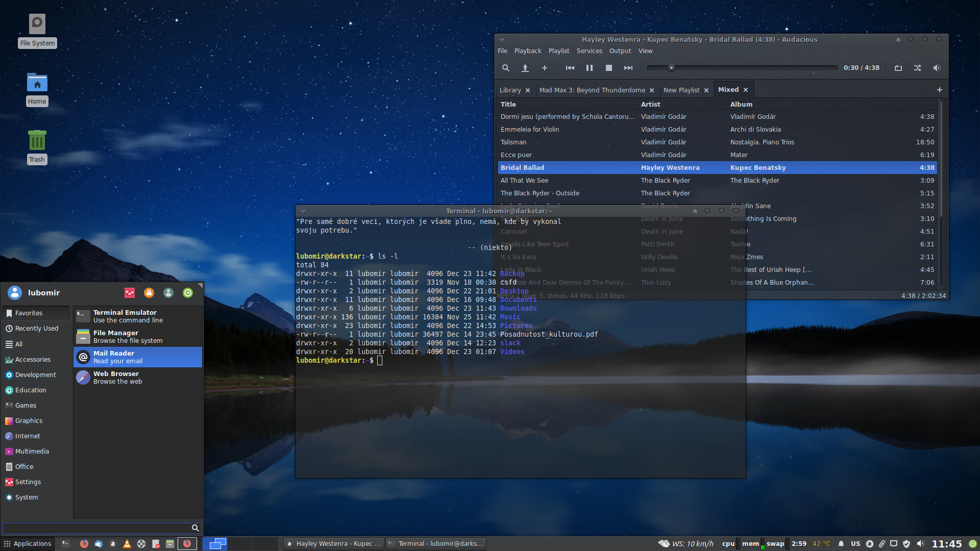
Task: Click the panel volume speaker icon
Action: [920, 544]
